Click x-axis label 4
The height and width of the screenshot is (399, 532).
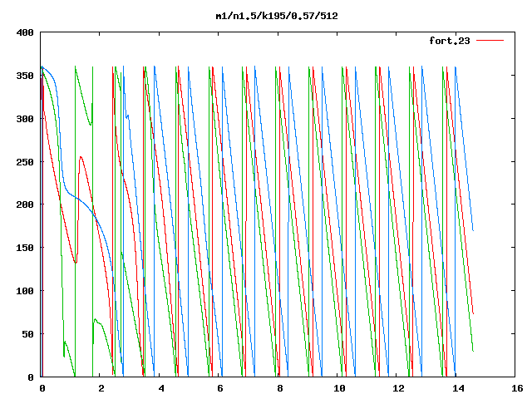click(x=160, y=388)
